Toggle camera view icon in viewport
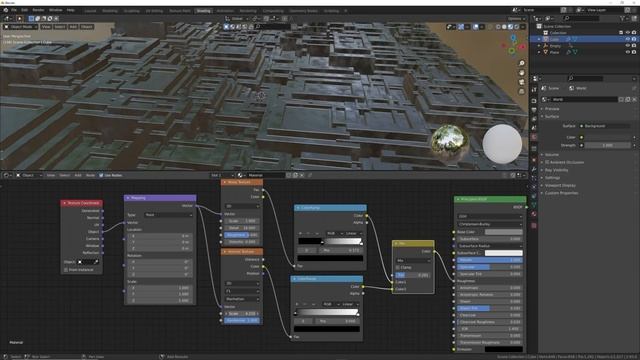The height and width of the screenshot is (360, 640). coord(521,82)
